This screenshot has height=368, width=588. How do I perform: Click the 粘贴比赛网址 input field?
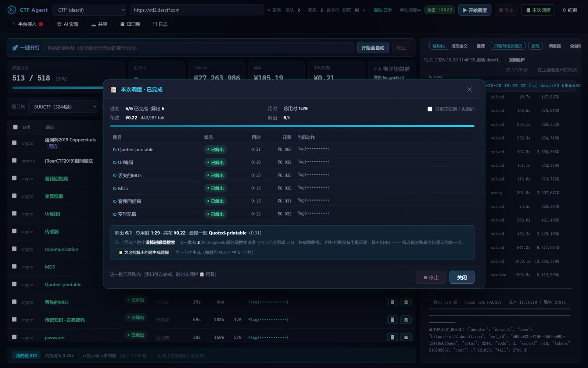tap(198, 48)
